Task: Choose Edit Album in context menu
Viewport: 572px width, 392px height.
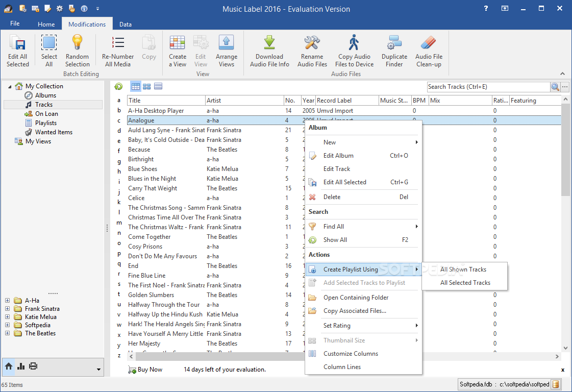Action: coord(363,156)
